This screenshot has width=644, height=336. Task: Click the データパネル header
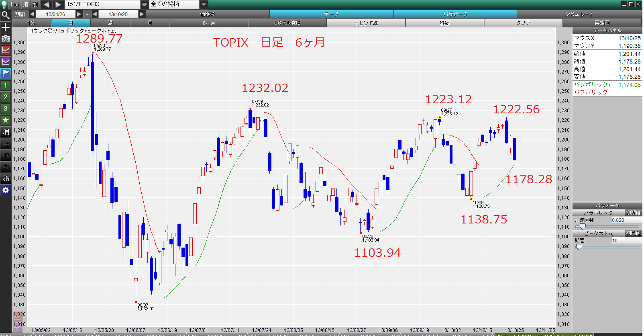[x=607, y=31]
